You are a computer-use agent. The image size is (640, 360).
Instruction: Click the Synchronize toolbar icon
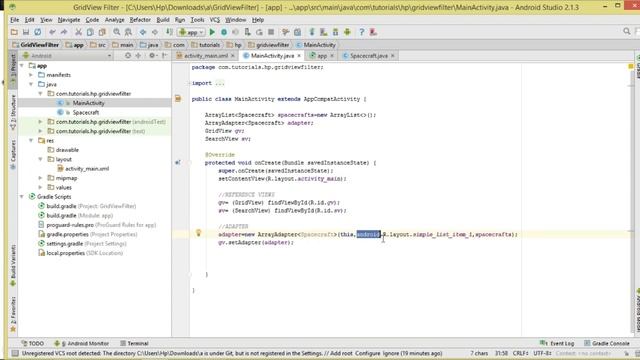click(x=38, y=32)
